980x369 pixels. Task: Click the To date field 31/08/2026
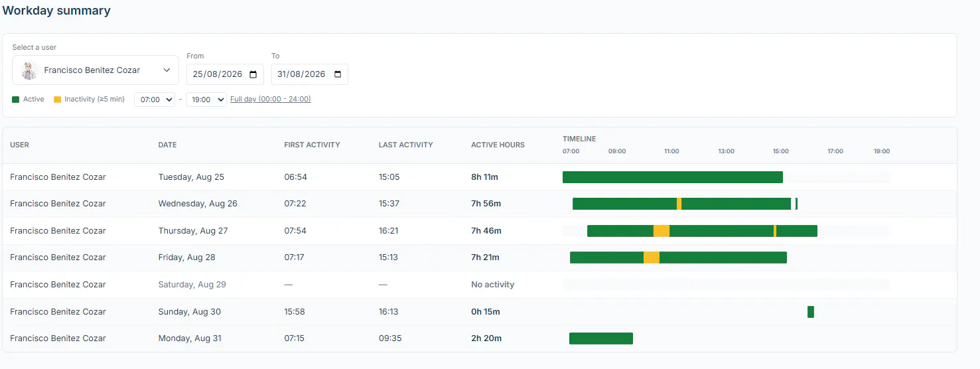[x=309, y=74]
